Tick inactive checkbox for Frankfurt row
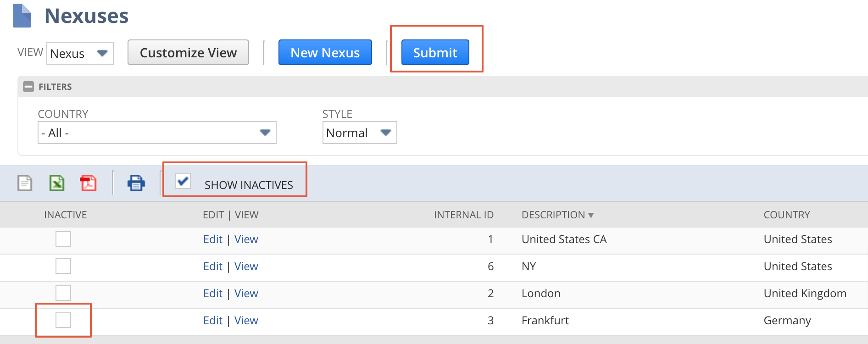Viewport: 868px width, 344px height. pos(63,320)
